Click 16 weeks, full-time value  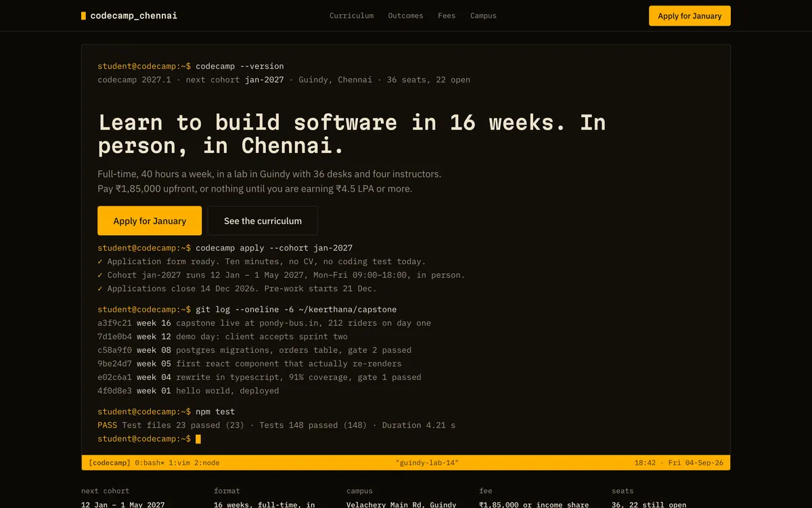coord(265,505)
